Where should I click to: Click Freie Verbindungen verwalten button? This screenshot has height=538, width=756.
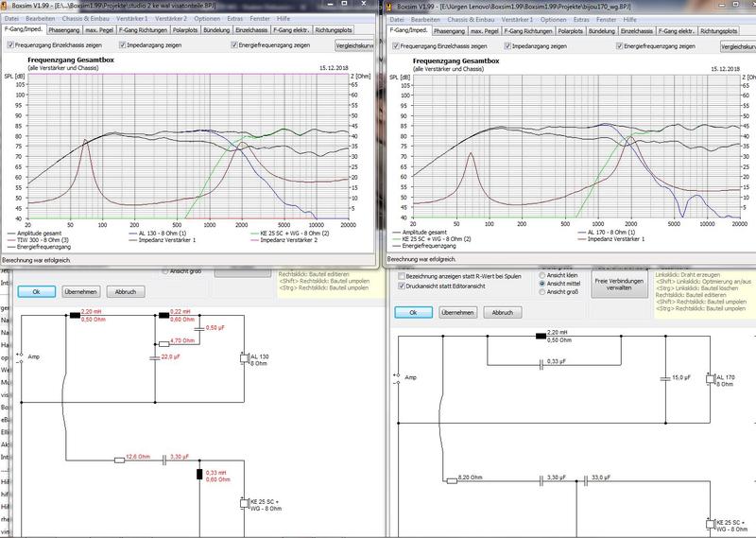point(619,285)
